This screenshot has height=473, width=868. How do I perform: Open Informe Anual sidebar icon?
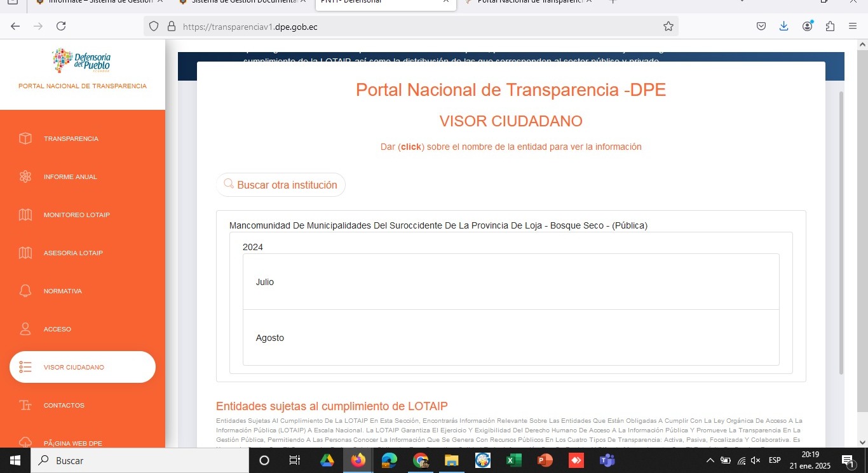coord(25,177)
